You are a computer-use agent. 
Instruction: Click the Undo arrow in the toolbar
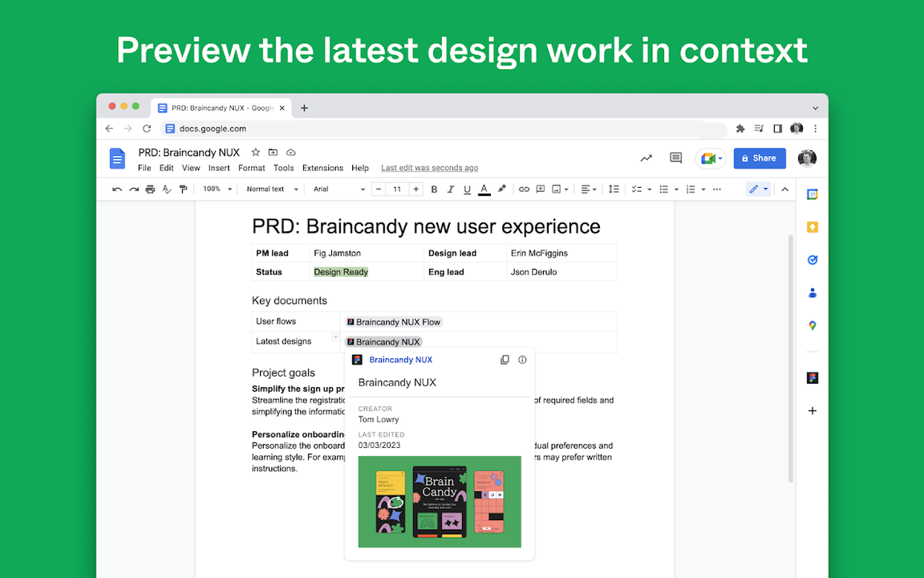116,189
